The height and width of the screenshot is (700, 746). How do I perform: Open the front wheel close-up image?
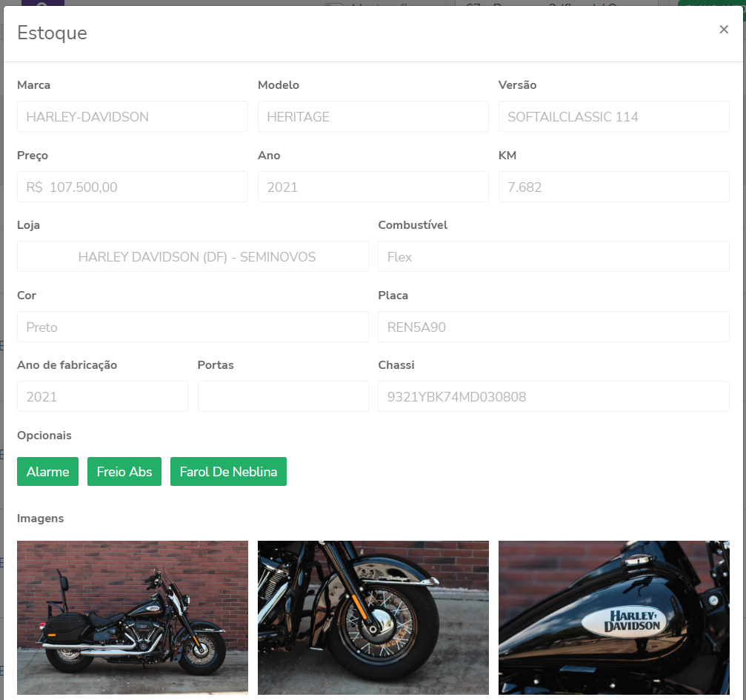point(373,618)
